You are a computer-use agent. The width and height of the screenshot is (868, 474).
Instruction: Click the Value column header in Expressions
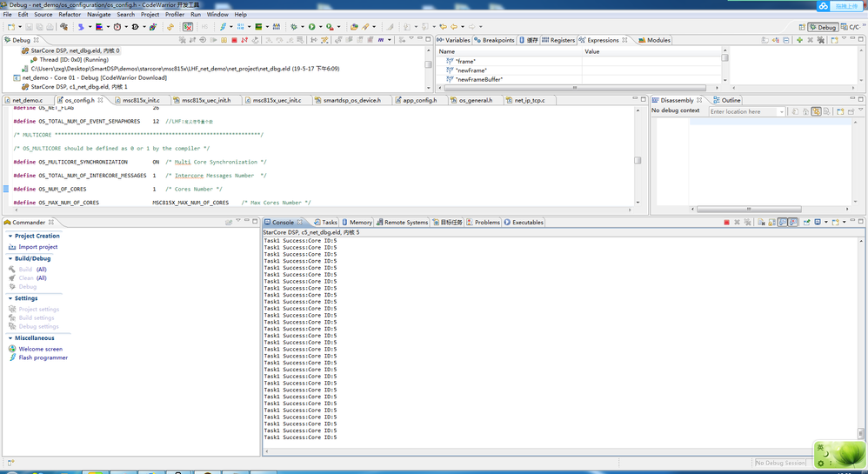pyautogui.click(x=652, y=51)
